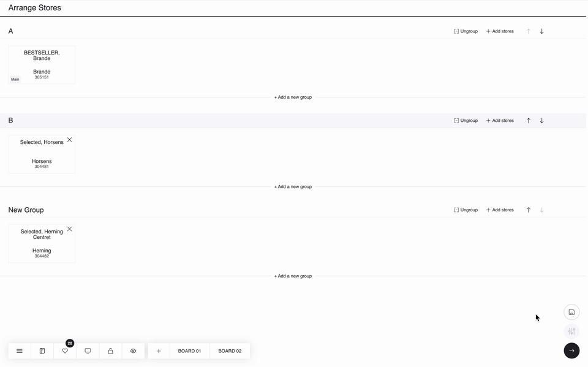
Task: Add stores to New Group
Action: coord(500,210)
